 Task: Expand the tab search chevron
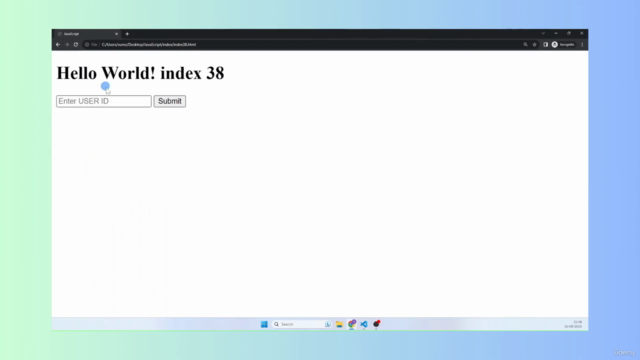(x=543, y=33)
